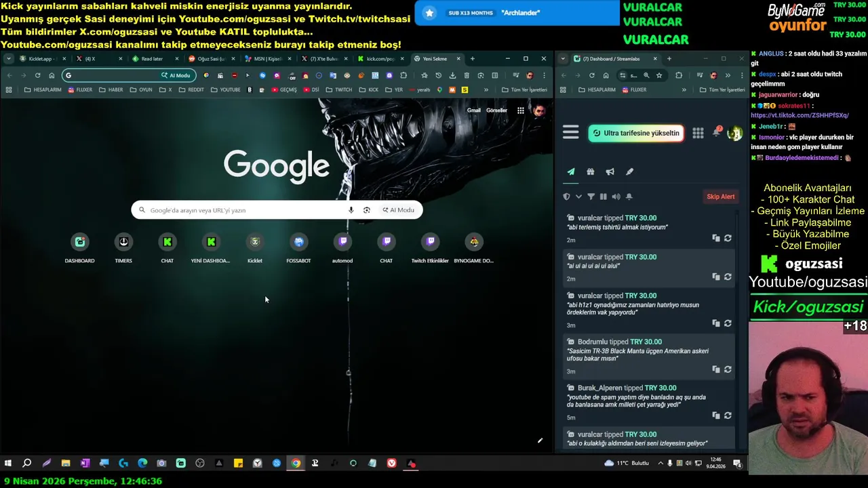Image resolution: width=868 pixels, height=488 pixels.
Task: Select the gift icon tab
Action: (590, 171)
